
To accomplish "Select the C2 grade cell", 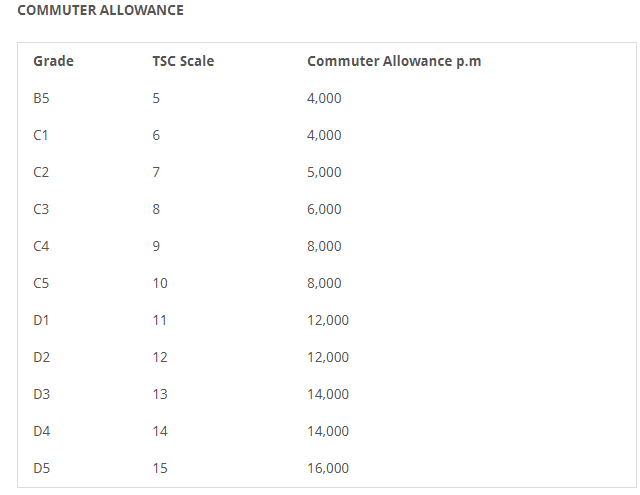I will click(41, 172).
